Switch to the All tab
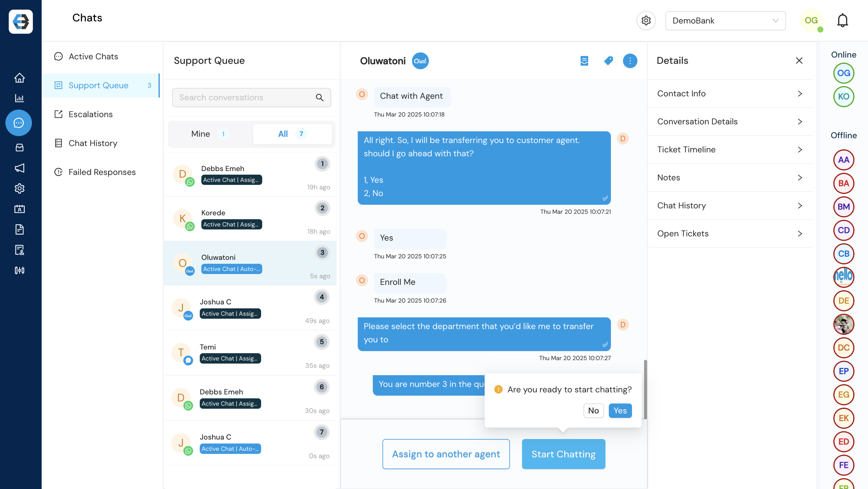 [x=292, y=134]
